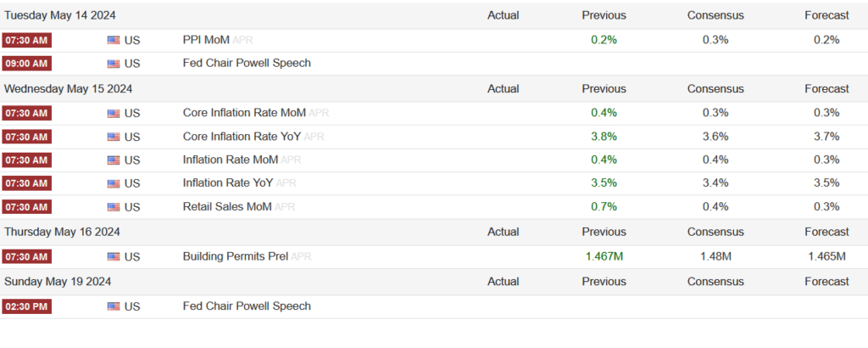868x348 pixels.
Task: Click the Consensus header in Thursday's section
Action: [715, 232]
